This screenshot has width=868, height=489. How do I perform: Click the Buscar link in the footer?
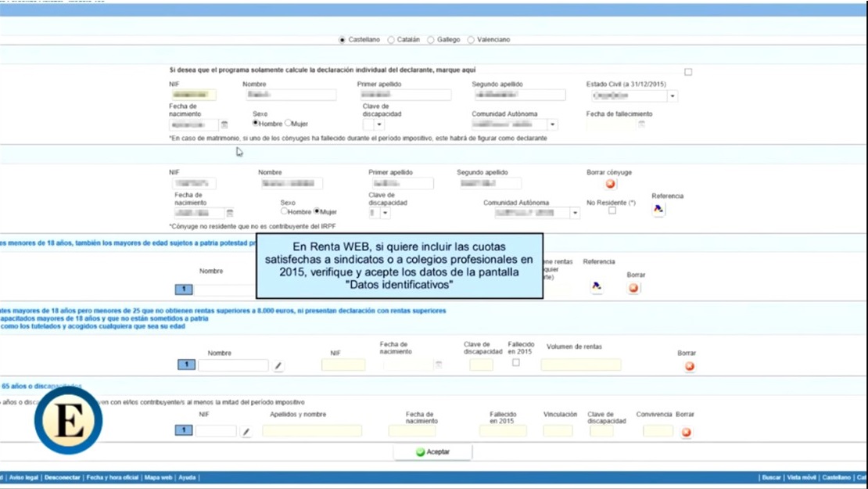pos(771,477)
